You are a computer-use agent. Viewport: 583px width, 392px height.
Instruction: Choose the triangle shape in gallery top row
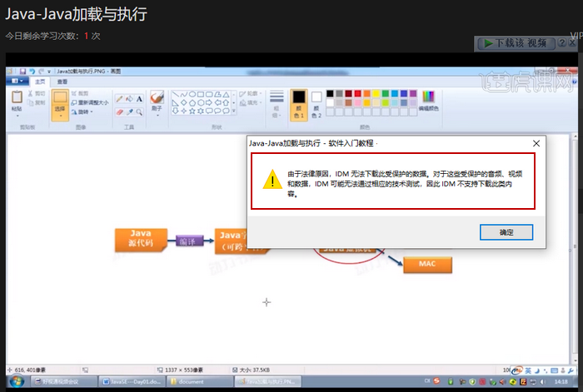click(x=226, y=94)
